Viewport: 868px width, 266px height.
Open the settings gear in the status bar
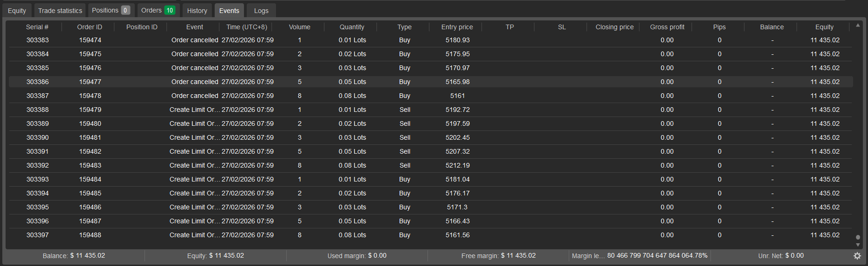857,256
